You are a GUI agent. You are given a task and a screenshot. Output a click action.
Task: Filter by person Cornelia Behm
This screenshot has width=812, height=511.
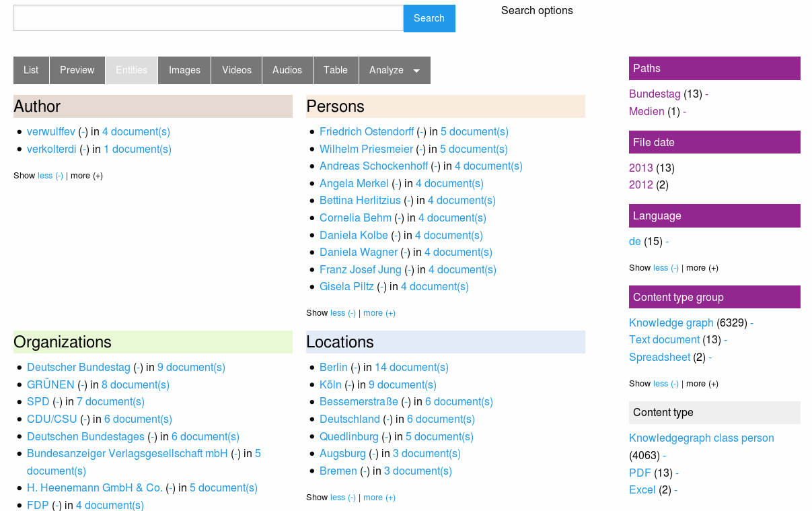pos(355,217)
